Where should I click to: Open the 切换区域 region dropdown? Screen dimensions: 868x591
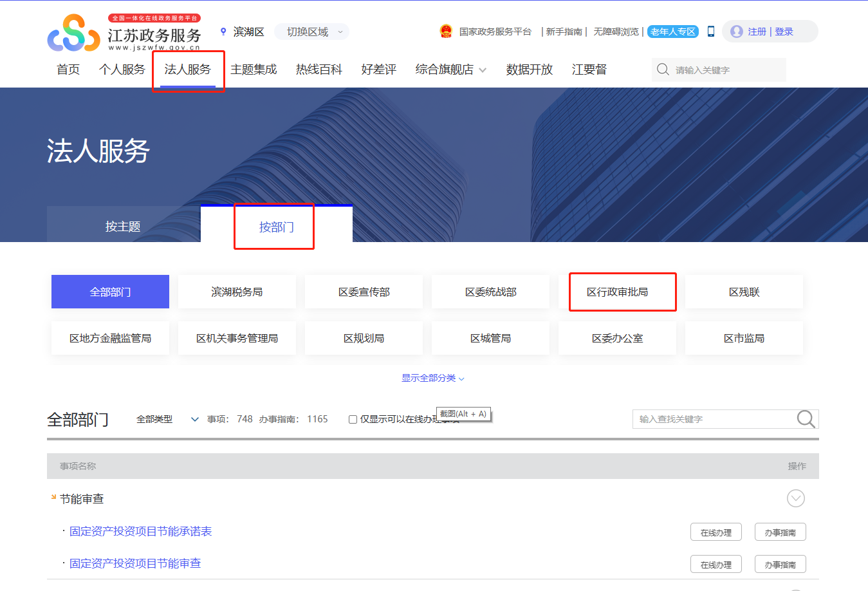pos(312,32)
